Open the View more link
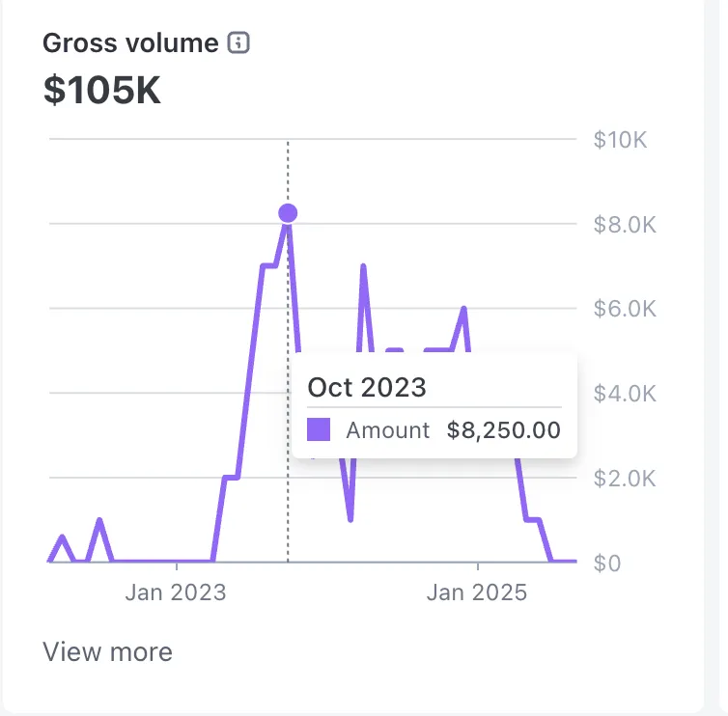This screenshot has height=716, width=728. [x=107, y=652]
